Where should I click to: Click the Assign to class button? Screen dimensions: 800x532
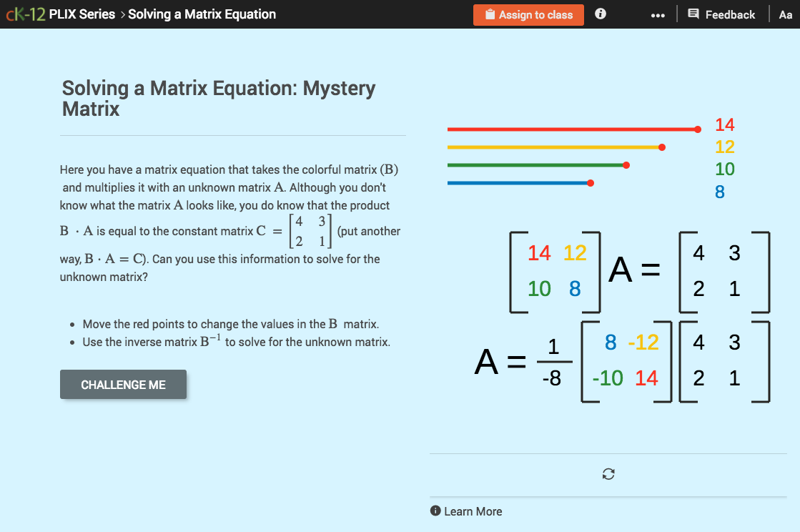pyautogui.click(x=528, y=14)
